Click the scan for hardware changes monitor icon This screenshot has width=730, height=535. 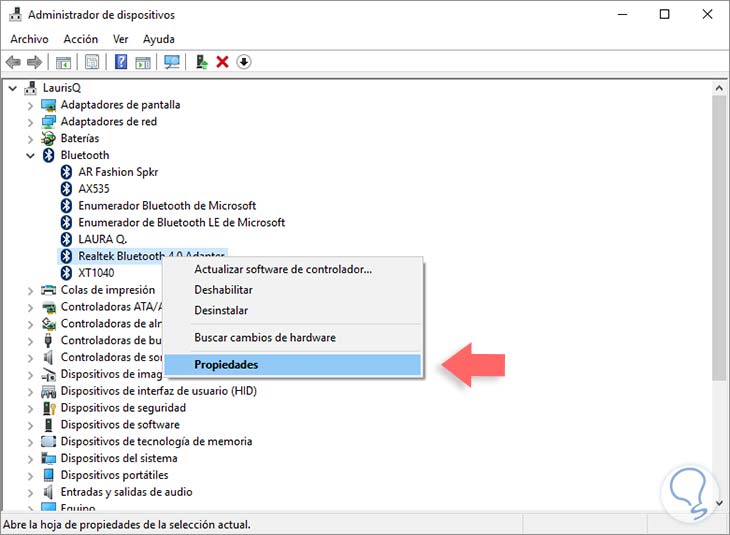[x=172, y=62]
